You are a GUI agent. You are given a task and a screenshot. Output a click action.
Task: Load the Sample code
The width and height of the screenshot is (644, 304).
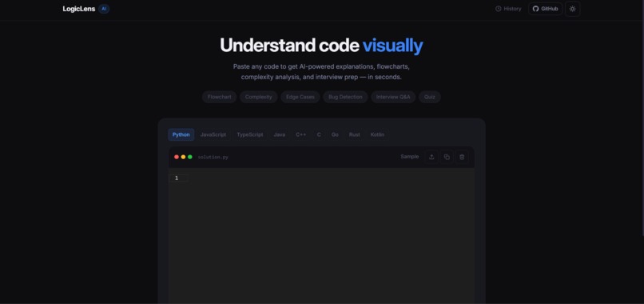click(x=409, y=157)
